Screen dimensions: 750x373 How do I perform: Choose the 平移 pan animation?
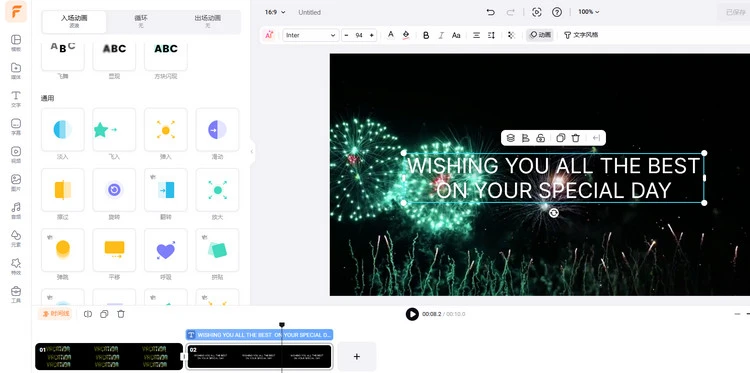coord(114,250)
